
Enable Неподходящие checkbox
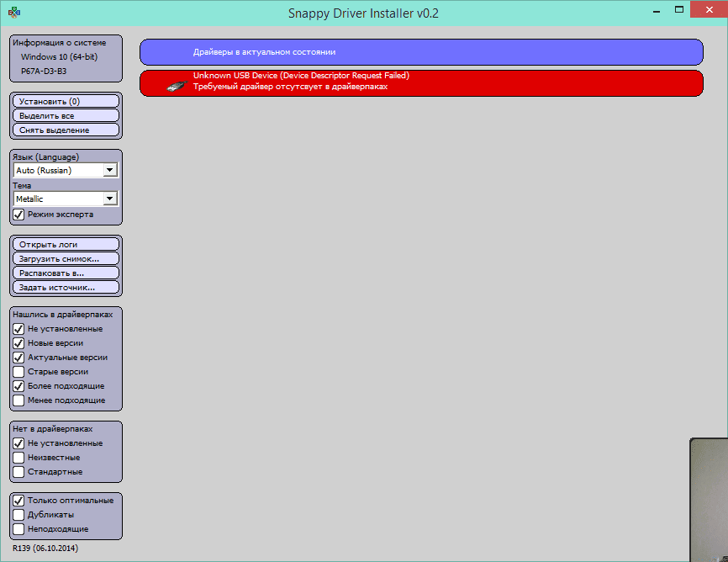[18, 529]
